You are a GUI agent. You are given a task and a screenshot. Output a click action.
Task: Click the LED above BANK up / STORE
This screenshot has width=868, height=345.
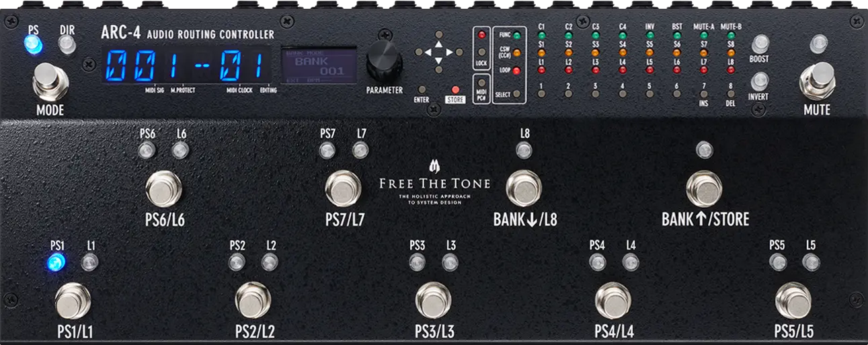(x=704, y=151)
